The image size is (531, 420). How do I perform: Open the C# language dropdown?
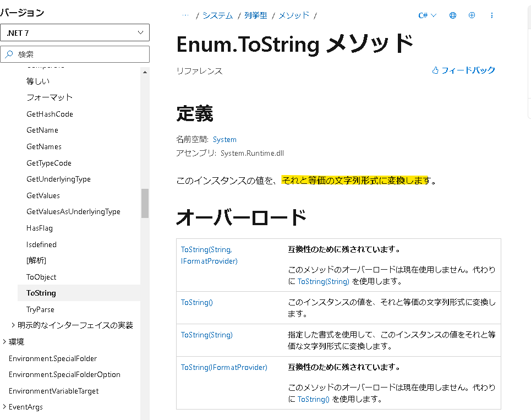[428, 15]
